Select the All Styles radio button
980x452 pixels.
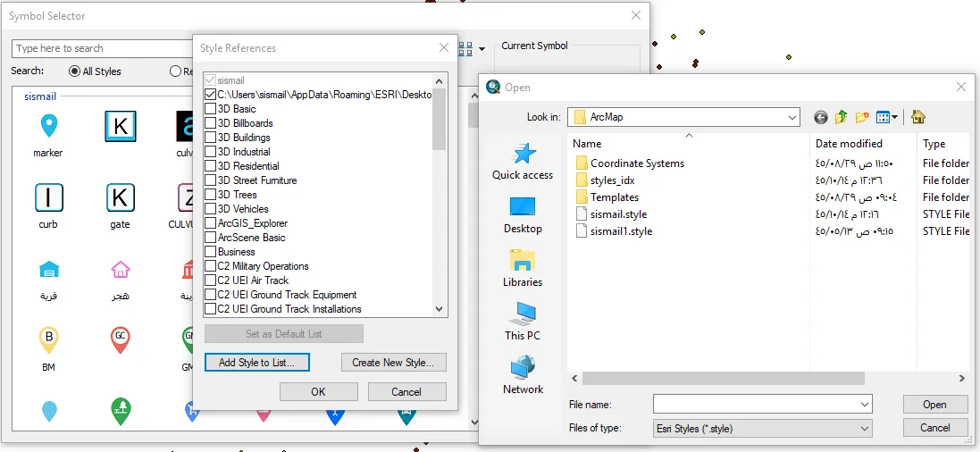[x=74, y=71]
